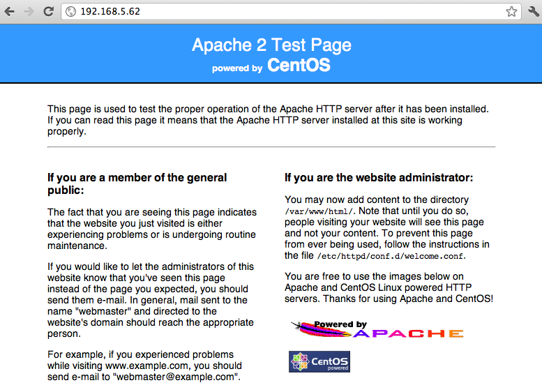Click the /var/www/html/ path text
542x392 pixels.
319,211
